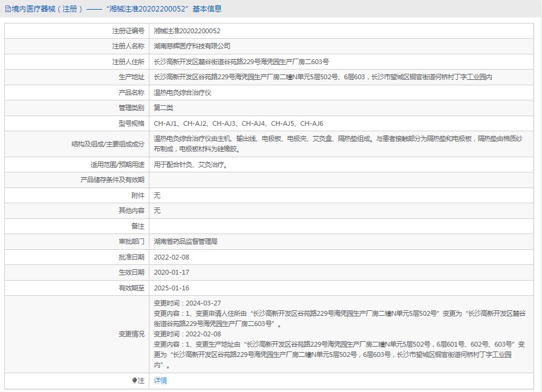The image size is (542, 392).
Task: Click the "有效期至" row label
Action: click(132, 287)
